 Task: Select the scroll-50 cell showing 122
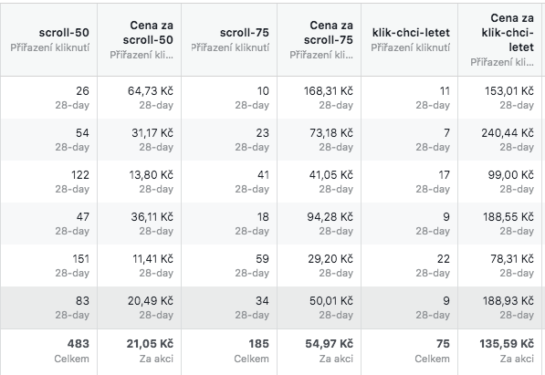pos(49,182)
